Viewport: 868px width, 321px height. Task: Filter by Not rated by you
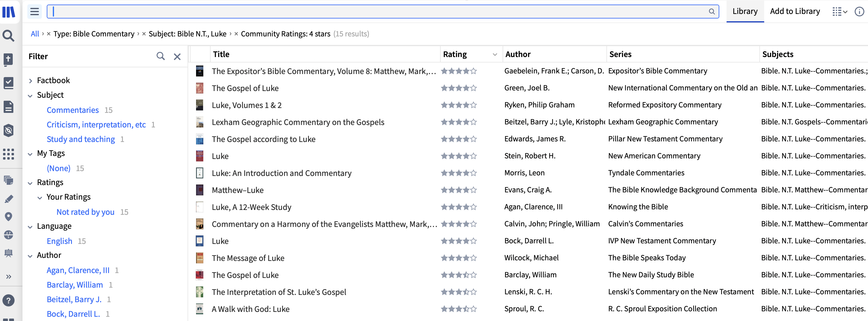(x=85, y=212)
